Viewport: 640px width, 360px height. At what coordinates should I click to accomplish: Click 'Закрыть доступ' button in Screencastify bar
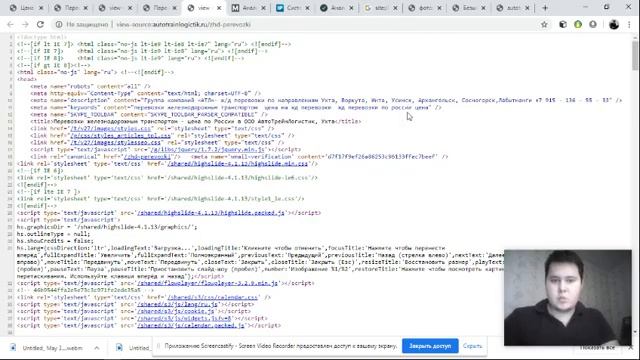coord(430,346)
